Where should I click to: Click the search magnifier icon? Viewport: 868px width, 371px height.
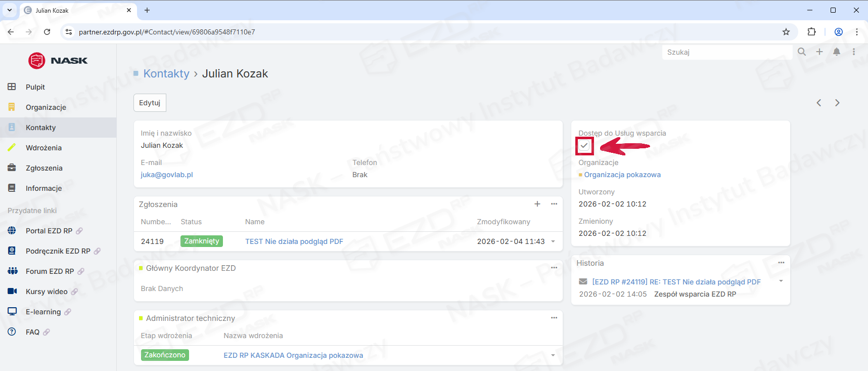pyautogui.click(x=802, y=52)
